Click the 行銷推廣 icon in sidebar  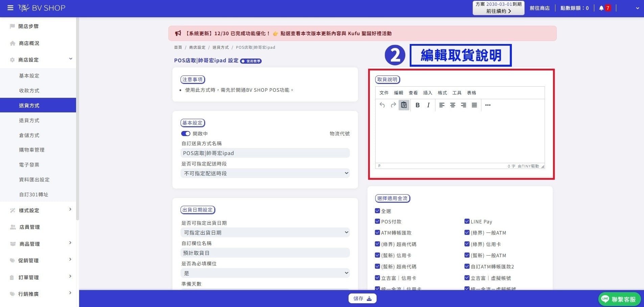(x=13, y=294)
